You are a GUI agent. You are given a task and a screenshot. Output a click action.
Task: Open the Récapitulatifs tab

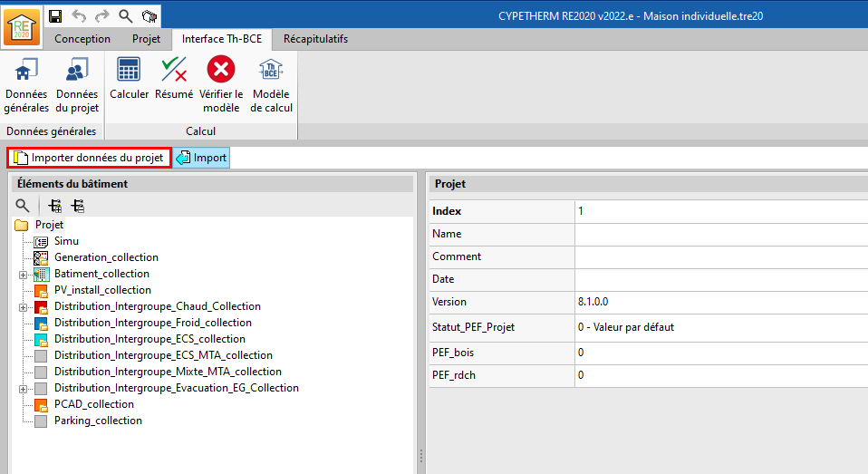[314, 39]
